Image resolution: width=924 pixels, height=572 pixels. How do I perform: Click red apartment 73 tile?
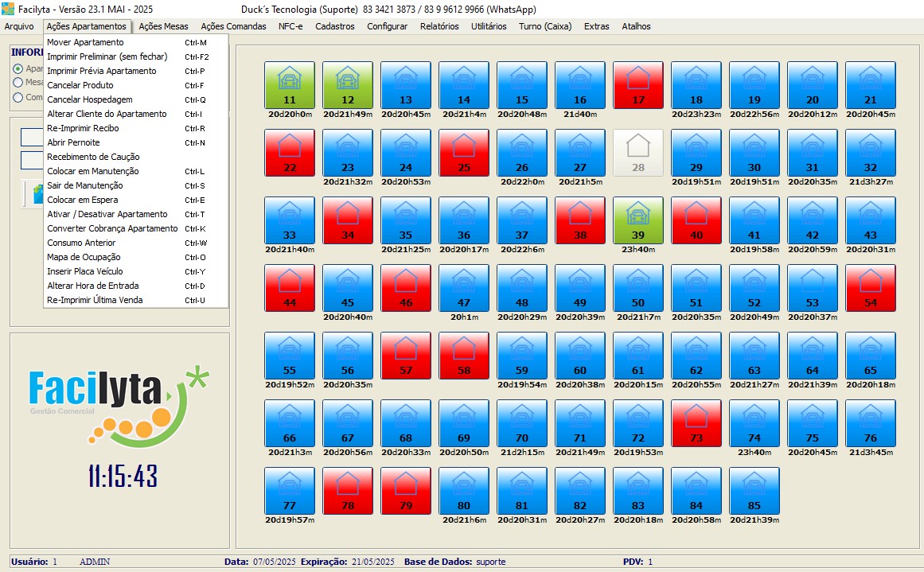click(x=696, y=423)
